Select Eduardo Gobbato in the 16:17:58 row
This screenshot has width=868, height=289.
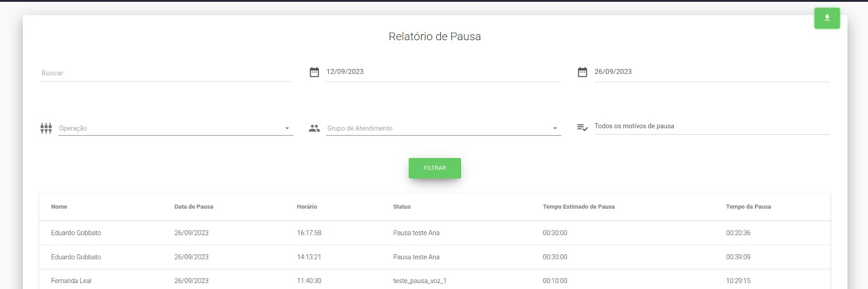(x=76, y=233)
